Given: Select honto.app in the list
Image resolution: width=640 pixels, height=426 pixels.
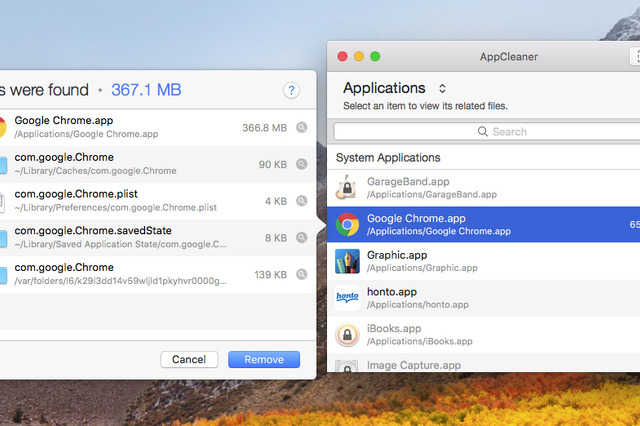Looking at the screenshot, I should 483,298.
